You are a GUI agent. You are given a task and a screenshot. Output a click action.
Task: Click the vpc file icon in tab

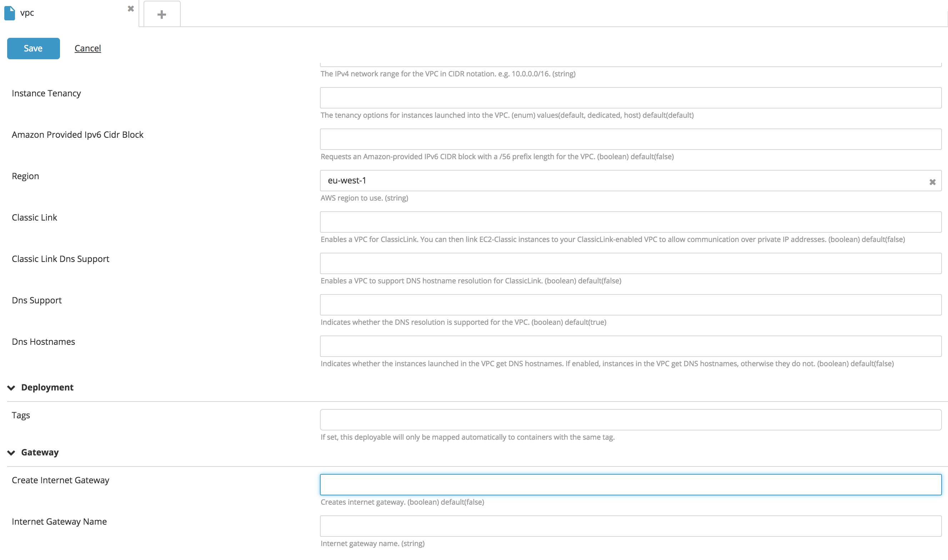click(x=10, y=13)
